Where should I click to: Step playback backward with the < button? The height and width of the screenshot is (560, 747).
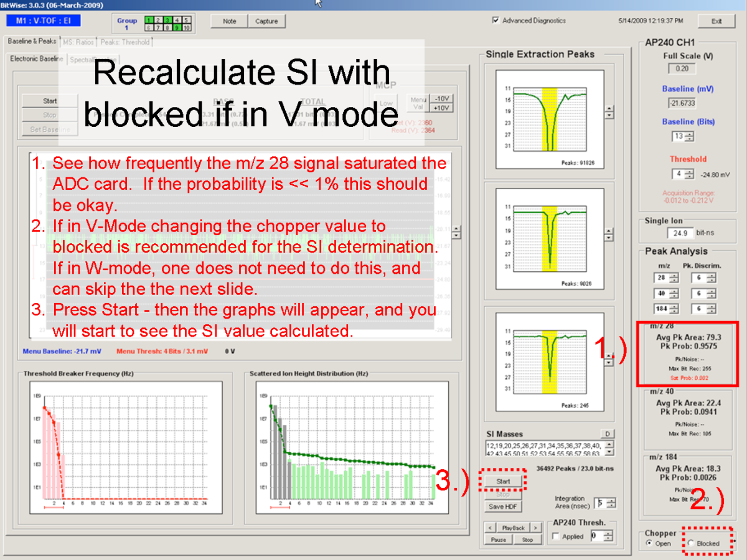(491, 528)
